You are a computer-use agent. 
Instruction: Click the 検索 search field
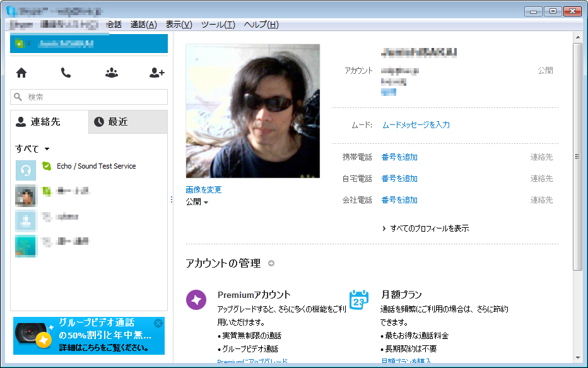coord(89,97)
